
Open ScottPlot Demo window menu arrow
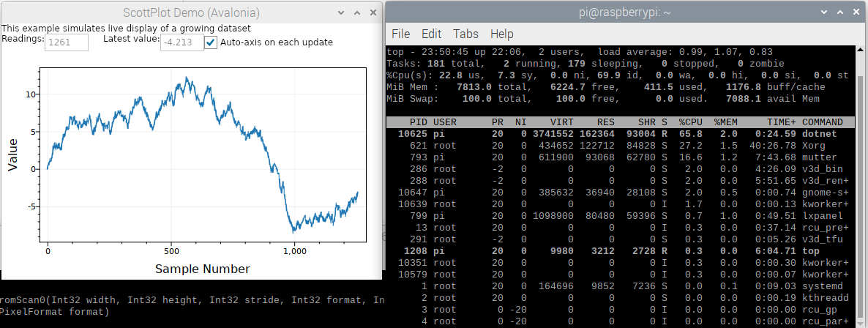(x=341, y=12)
